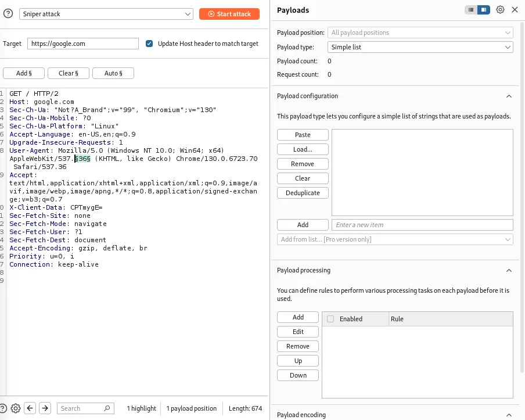This screenshot has height=420, width=525.
Task: Click Add next to the new item field
Action: [303, 225]
